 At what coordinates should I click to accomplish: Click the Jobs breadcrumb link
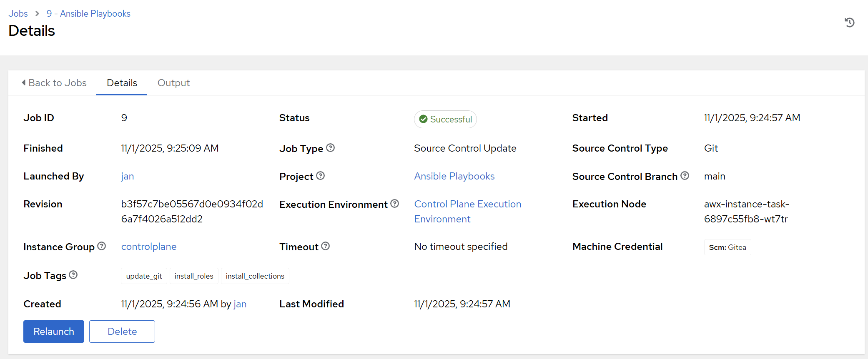pos(18,13)
